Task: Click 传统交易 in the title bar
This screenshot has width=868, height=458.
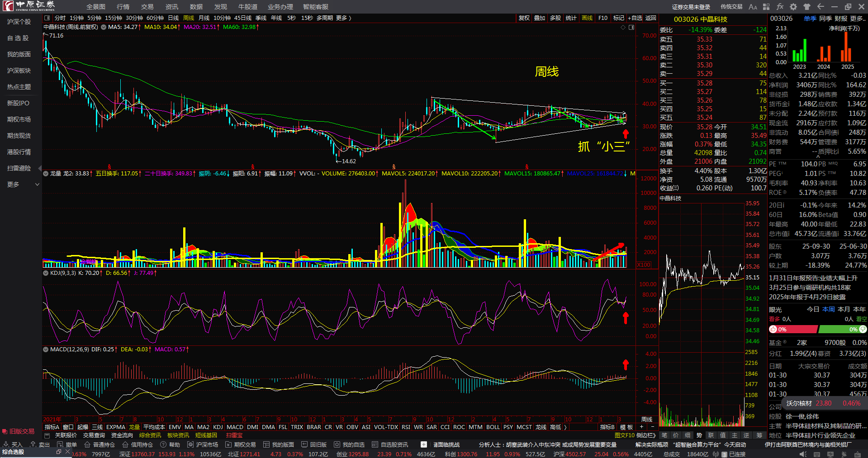Action: pyautogui.click(x=731, y=7)
